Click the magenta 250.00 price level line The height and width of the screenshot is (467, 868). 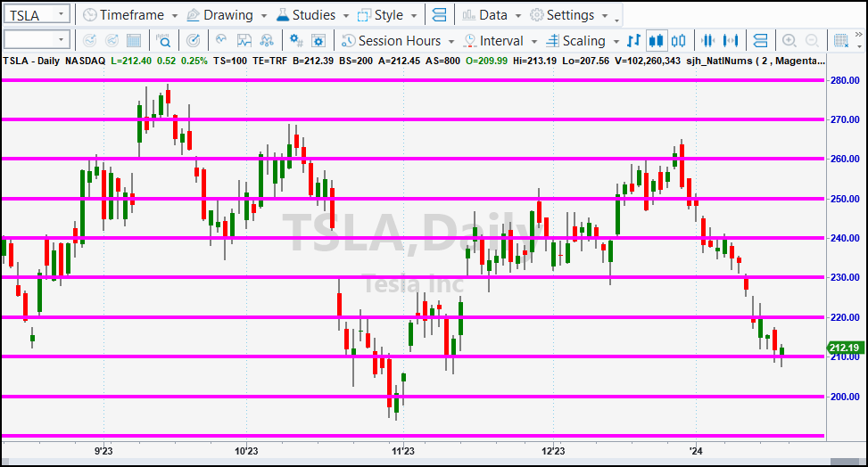pyautogui.click(x=413, y=199)
